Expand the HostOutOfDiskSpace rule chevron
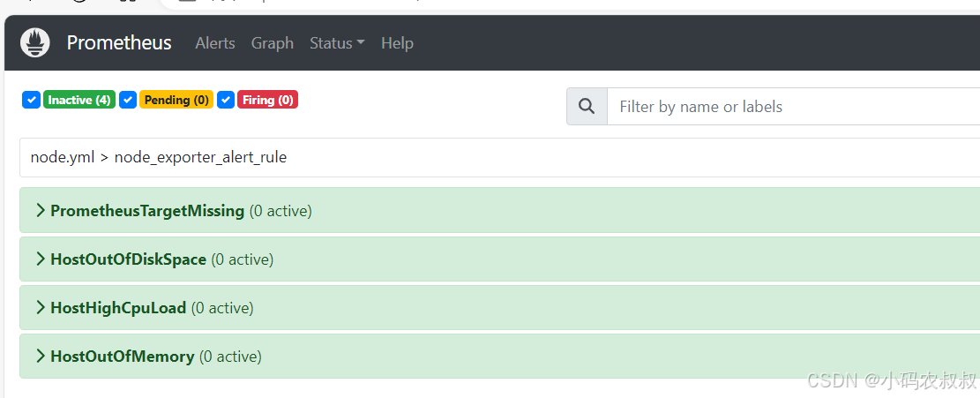The image size is (980, 398). (41, 259)
